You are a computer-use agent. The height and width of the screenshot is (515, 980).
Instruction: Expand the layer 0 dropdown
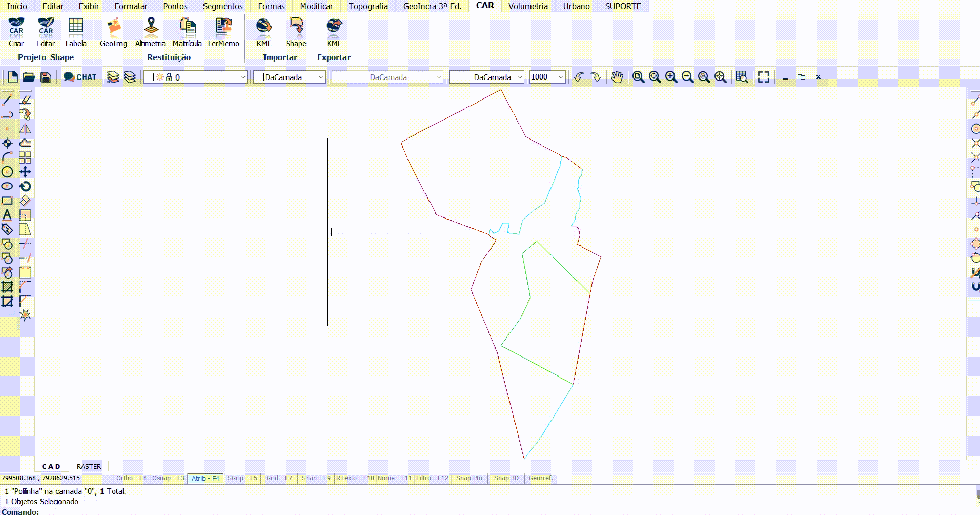242,77
